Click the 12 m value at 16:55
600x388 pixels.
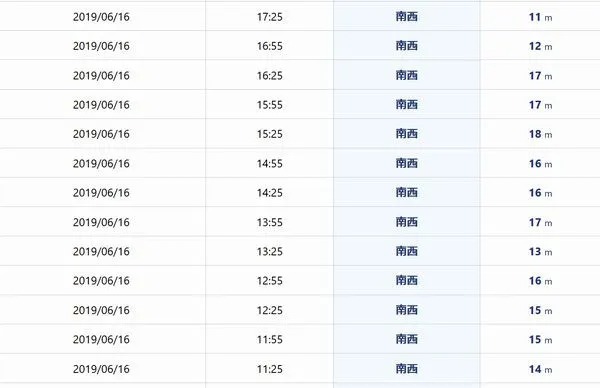(540, 46)
